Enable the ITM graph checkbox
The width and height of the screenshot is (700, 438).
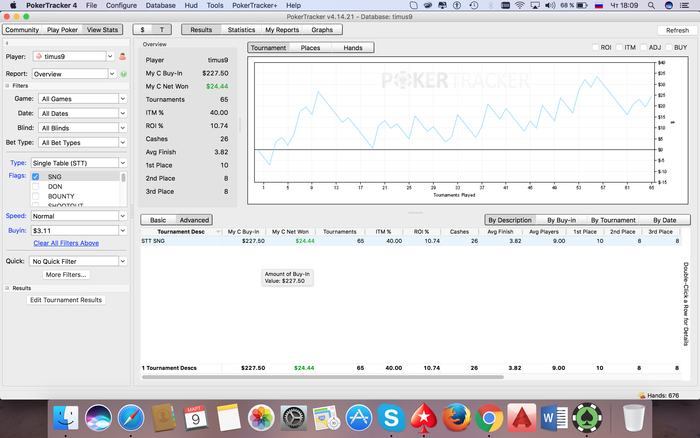coord(619,47)
